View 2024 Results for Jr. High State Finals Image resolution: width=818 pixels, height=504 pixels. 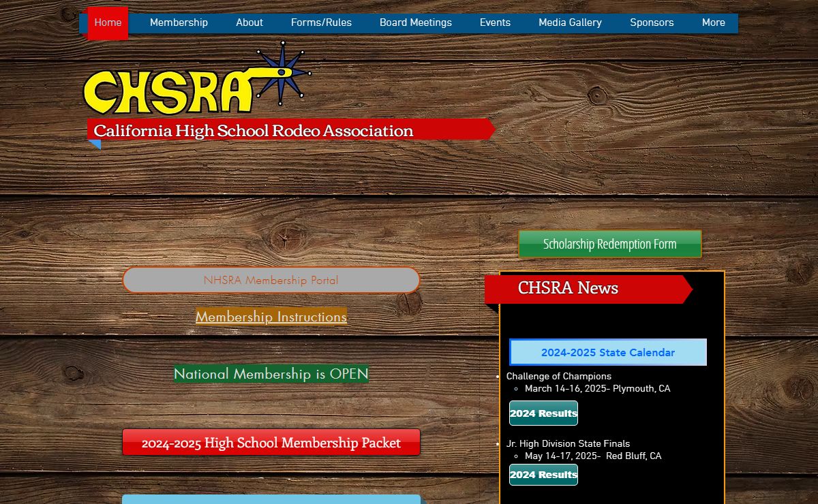coord(543,475)
